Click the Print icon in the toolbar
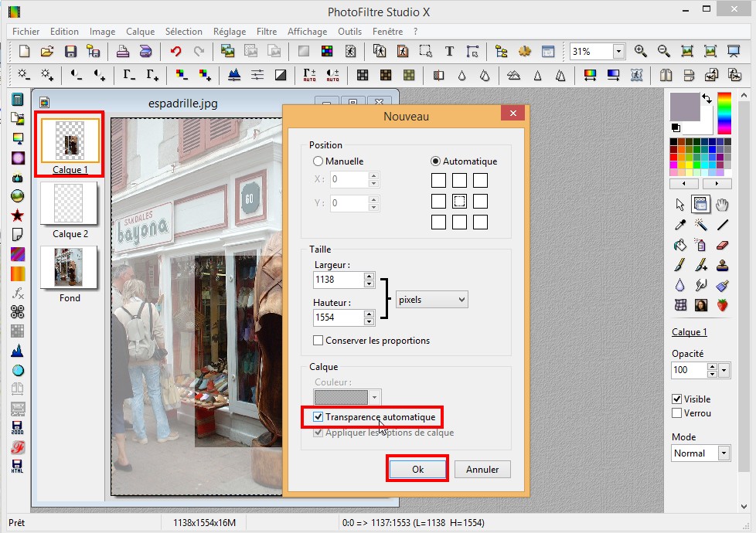Screen dimensions: 756x533 [123, 51]
